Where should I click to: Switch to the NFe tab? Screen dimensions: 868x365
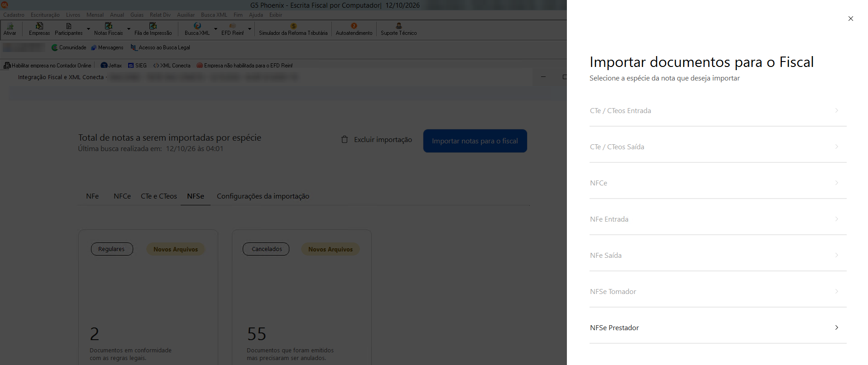pyautogui.click(x=92, y=196)
